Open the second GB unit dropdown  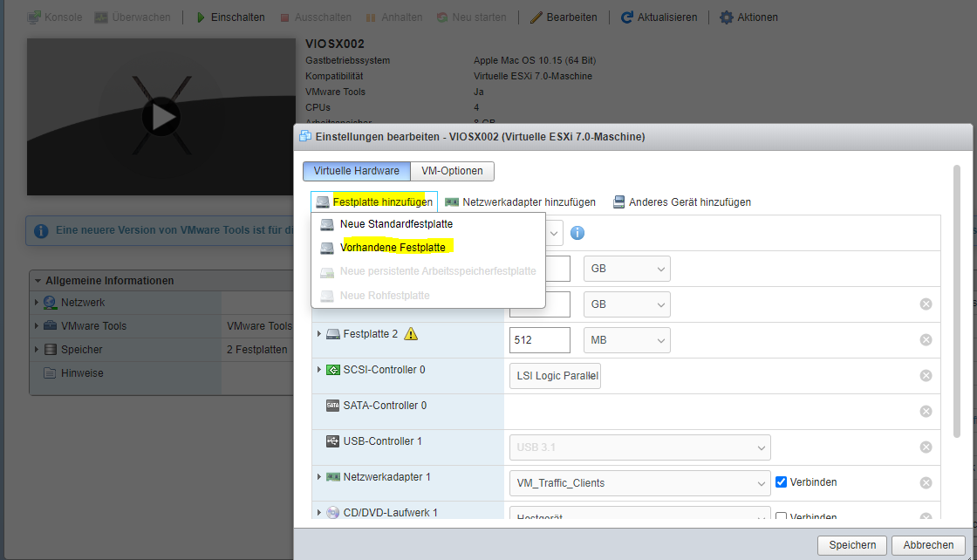coord(627,304)
